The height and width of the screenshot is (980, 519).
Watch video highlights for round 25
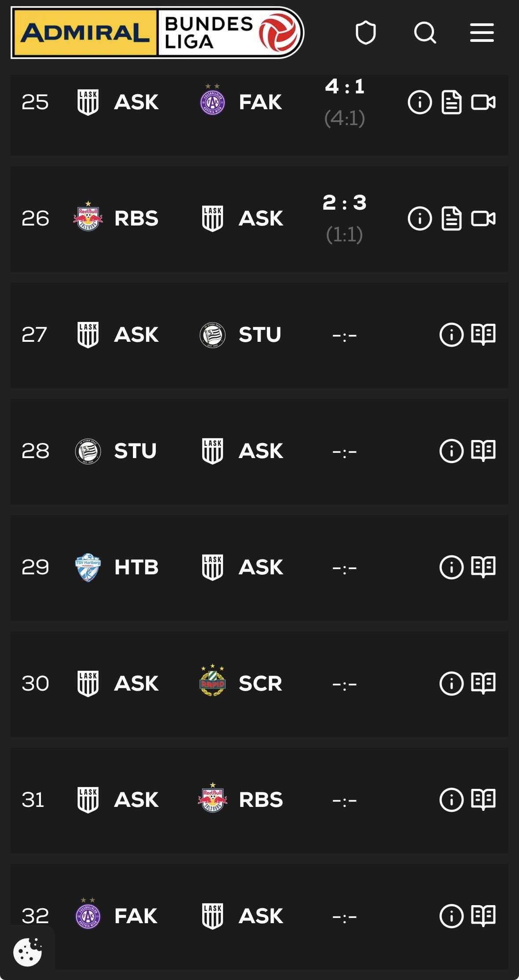pyautogui.click(x=483, y=102)
